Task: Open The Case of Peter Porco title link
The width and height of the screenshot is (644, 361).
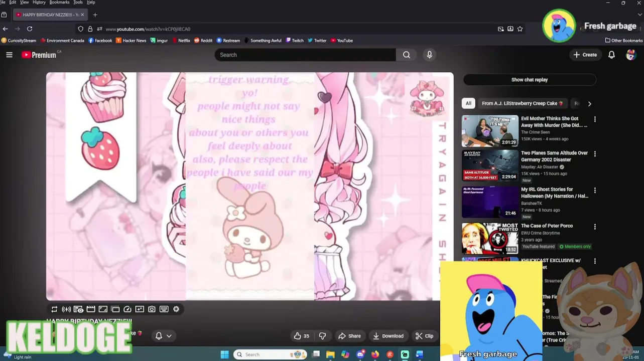Action: tap(547, 226)
